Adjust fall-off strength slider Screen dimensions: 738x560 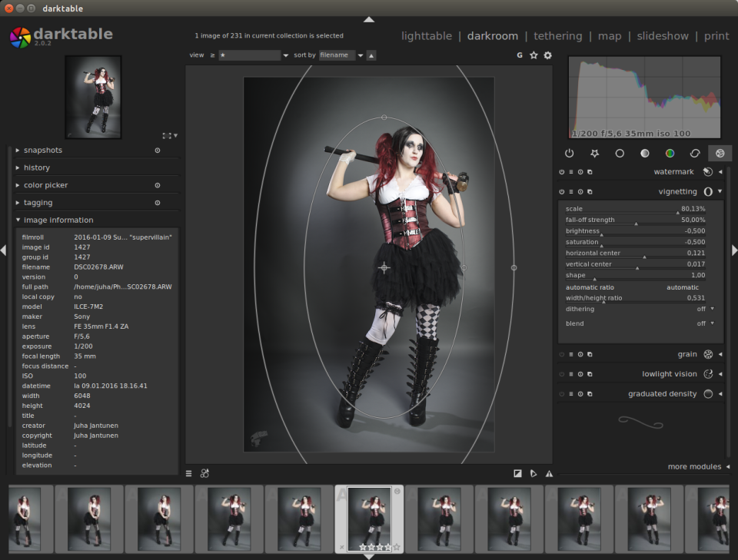(x=635, y=220)
